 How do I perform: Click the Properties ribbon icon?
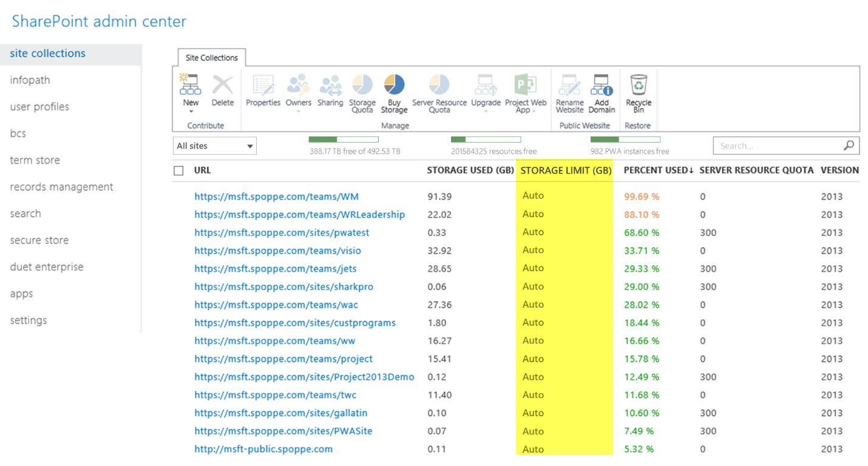coord(263,91)
